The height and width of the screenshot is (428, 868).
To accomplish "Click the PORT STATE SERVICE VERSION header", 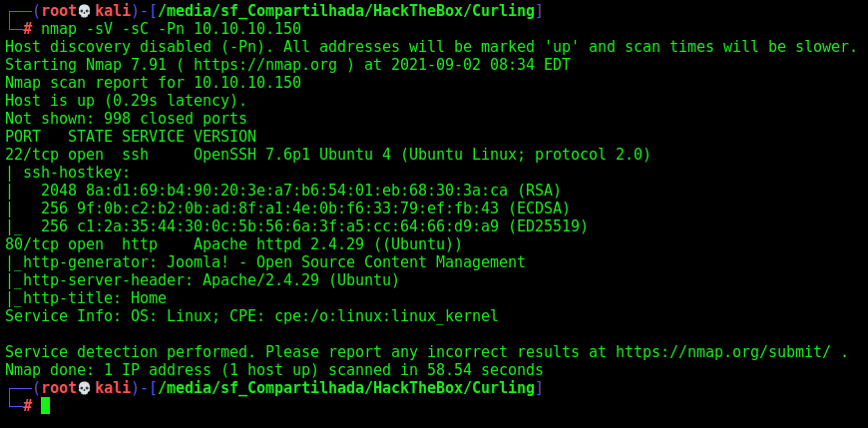I will (131, 137).
